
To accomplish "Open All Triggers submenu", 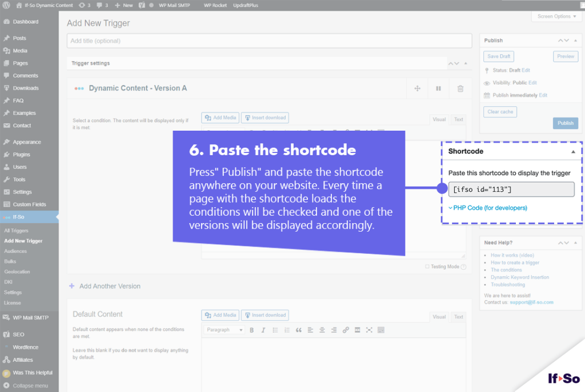I will (x=16, y=231).
